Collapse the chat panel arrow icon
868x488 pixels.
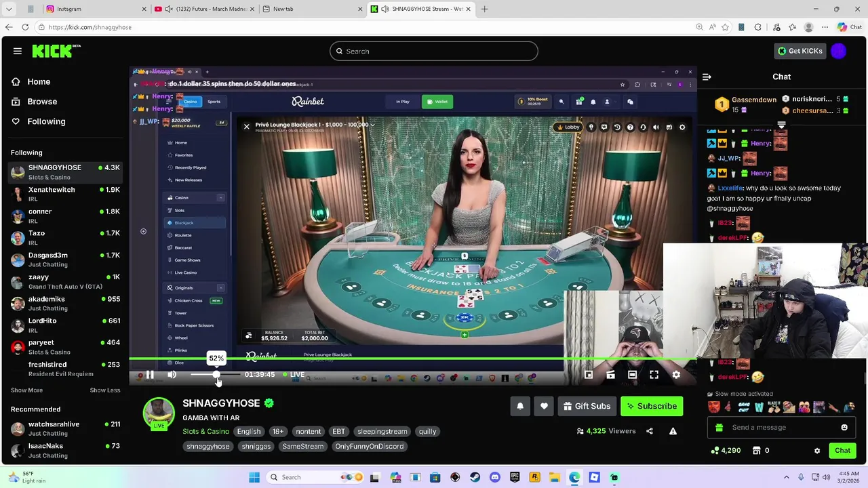[x=707, y=77]
